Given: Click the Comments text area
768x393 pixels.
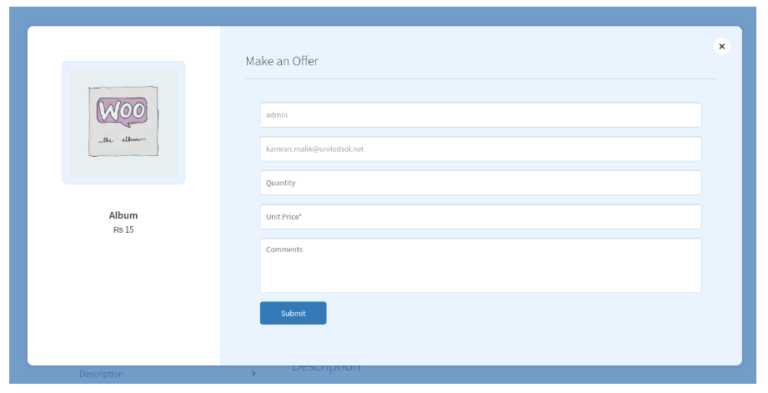Looking at the screenshot, I should (x=480, y=266).
